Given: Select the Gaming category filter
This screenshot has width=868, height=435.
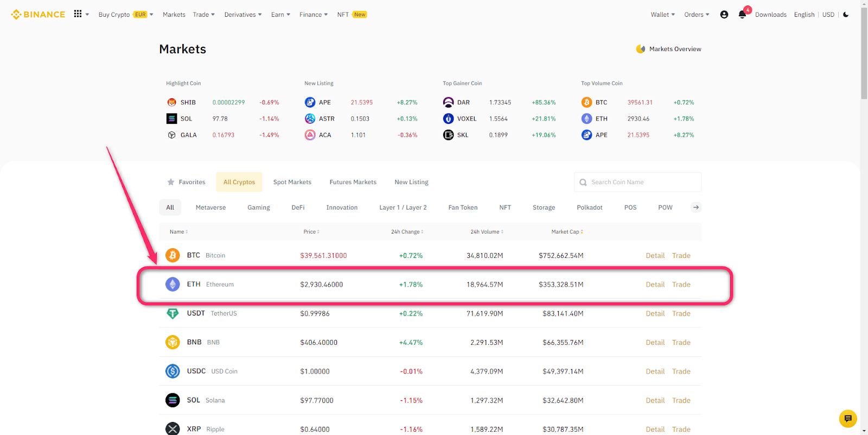Looking at the screenshot, I should [x=259, y=207].
